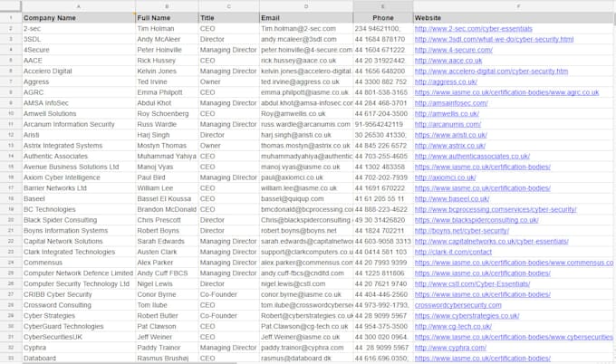Select column A header
The width and height of the screenshot is (616, 364).
[x=79, y=6]
